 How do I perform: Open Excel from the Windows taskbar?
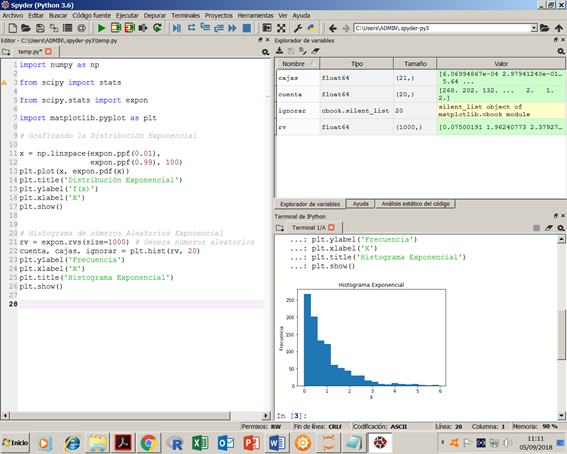(200, 443)
